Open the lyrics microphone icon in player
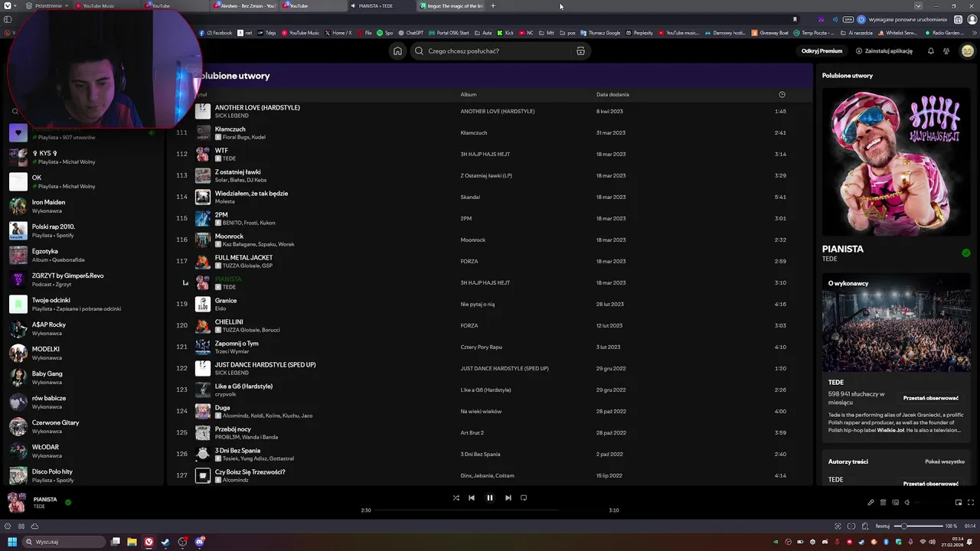 tap(871, 503)
